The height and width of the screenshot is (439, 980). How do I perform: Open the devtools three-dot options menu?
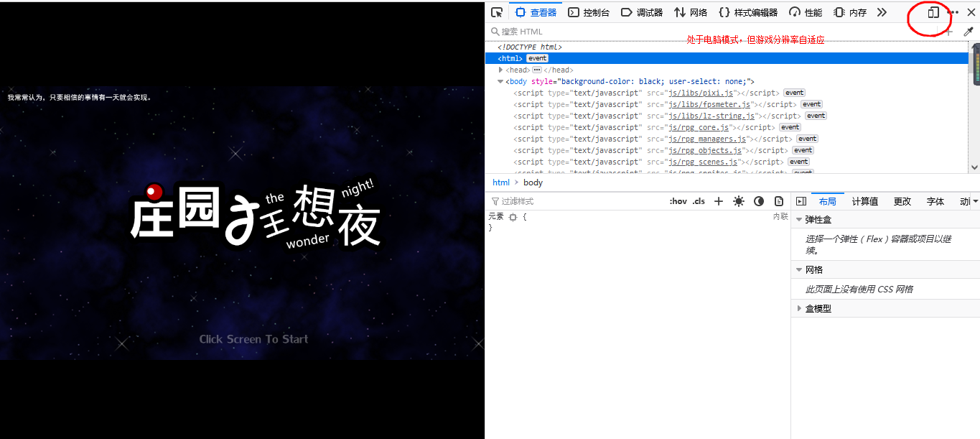pos(953,12)
